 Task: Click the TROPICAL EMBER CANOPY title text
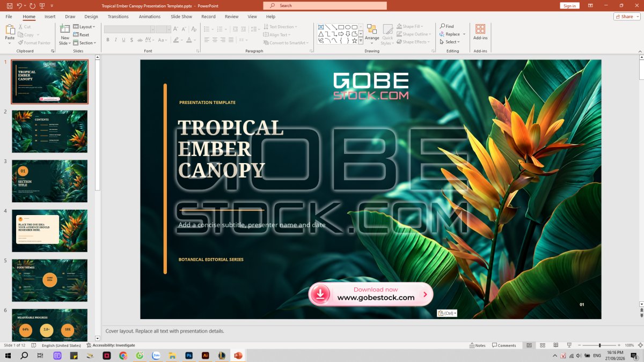(x=231, y=149)
